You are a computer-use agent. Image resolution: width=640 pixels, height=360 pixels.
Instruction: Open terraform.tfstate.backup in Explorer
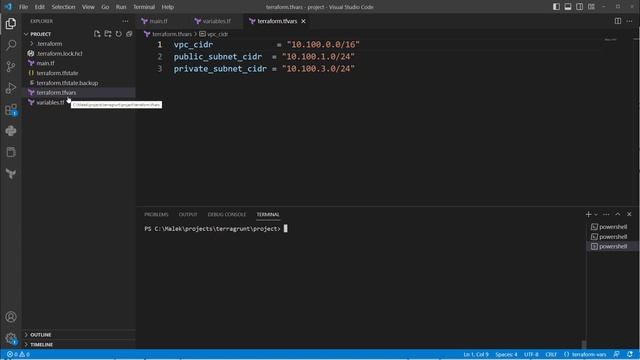tap(67, 83)
